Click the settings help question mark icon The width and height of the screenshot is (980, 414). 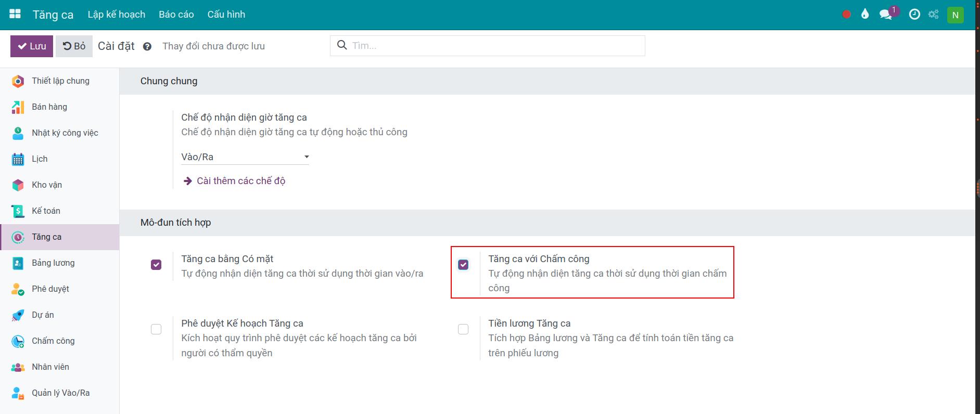pyautogui.click(x=147, y=46)
